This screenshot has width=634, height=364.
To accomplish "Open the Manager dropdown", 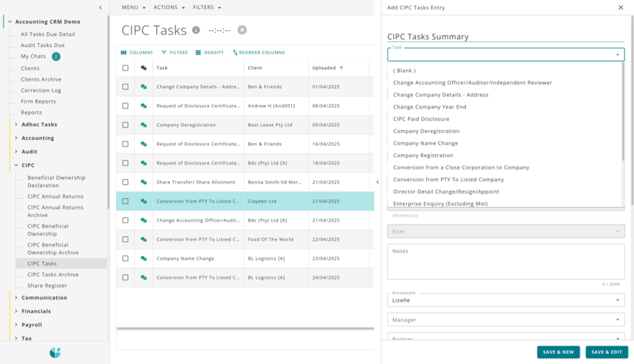I will pyautogui.click(x=506, y=320).
